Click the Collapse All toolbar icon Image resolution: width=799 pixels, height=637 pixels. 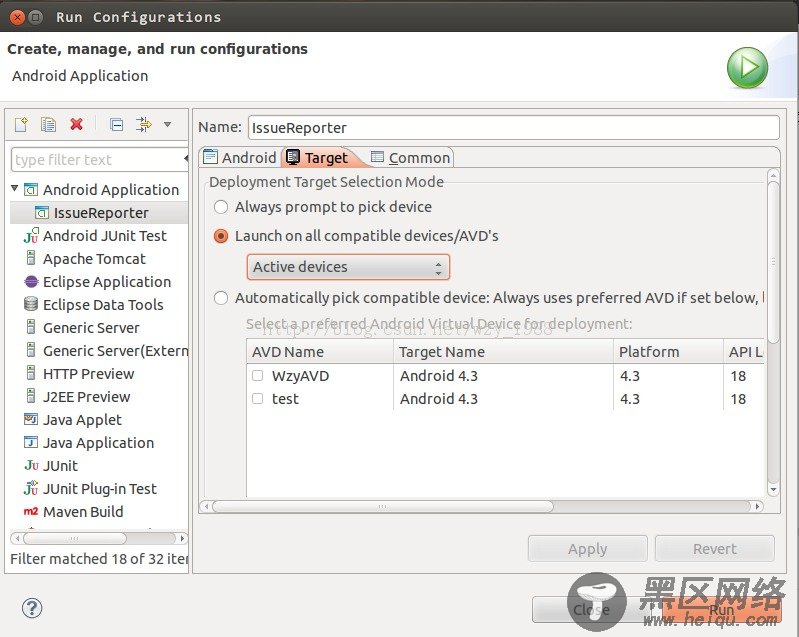pyautogui.click(x=117, y=124)
